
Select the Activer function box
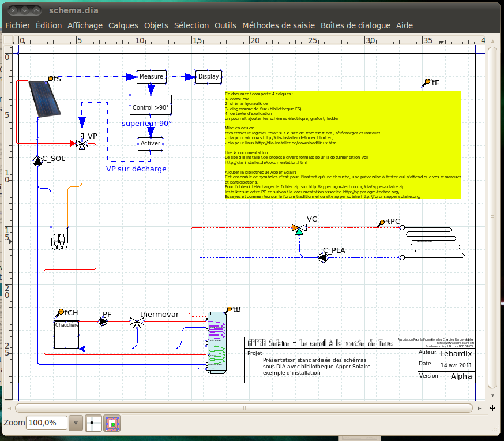click(x=150, y=143)
